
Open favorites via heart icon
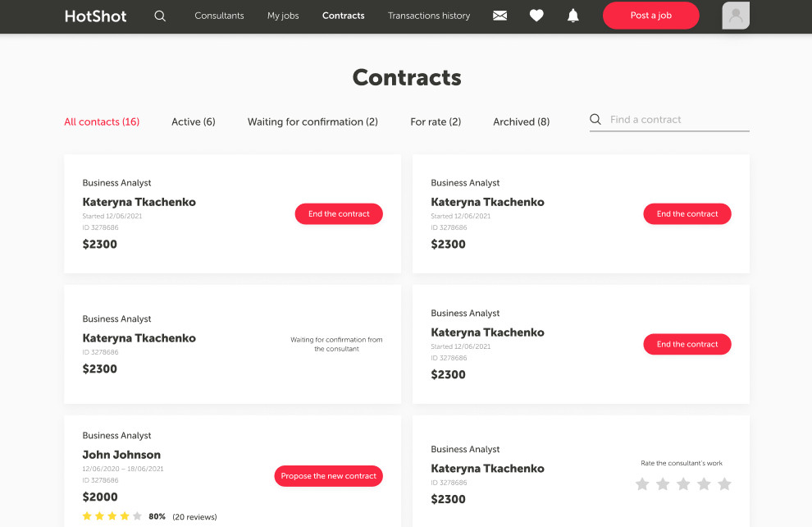[536, 16]
